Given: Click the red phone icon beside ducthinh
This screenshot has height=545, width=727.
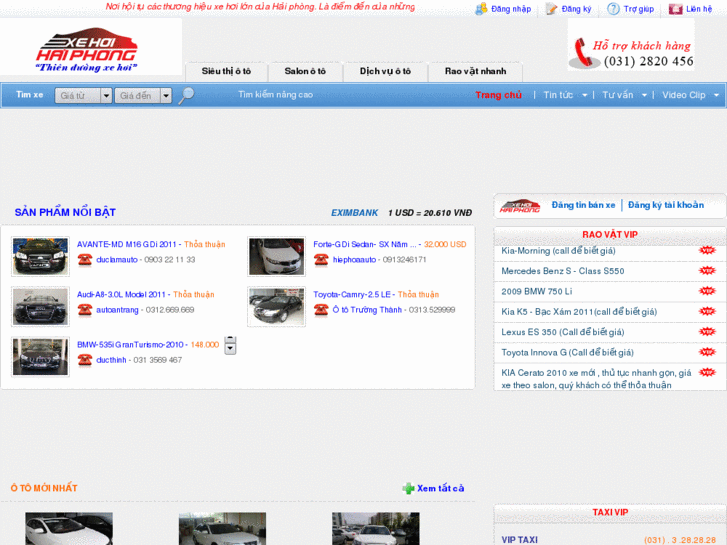Looking at the screenshot, I should 85,360.
